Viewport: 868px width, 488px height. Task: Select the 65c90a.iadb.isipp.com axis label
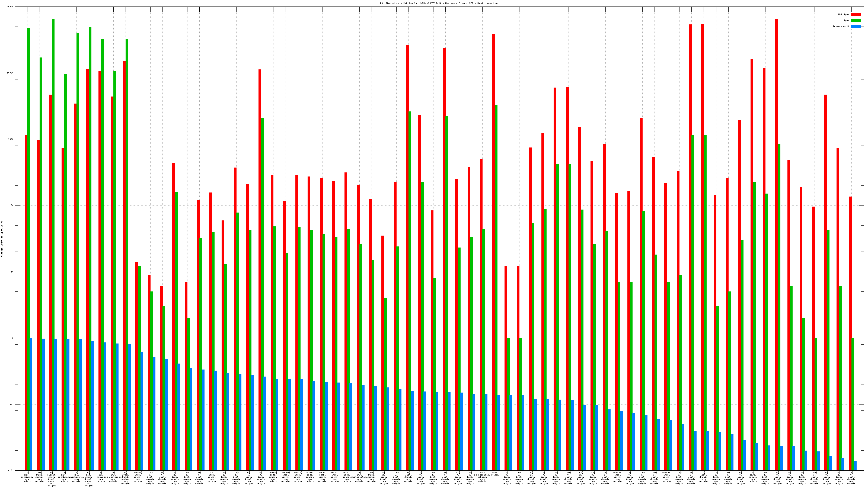tap(618, 477)
